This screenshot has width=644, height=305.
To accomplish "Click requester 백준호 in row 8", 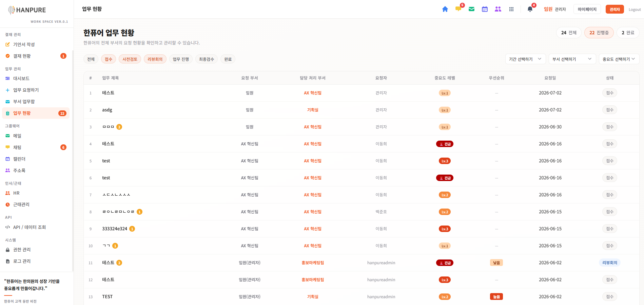I will click(x=381, y=212).
